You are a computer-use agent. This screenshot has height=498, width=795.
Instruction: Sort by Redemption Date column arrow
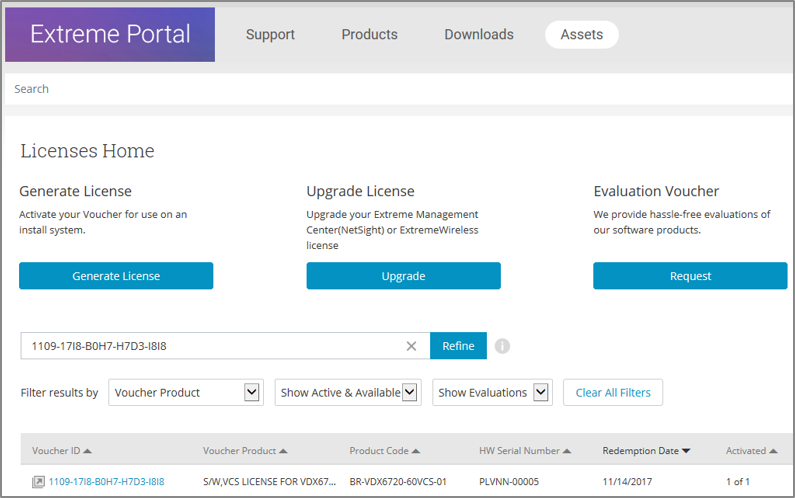pos(687,451)
